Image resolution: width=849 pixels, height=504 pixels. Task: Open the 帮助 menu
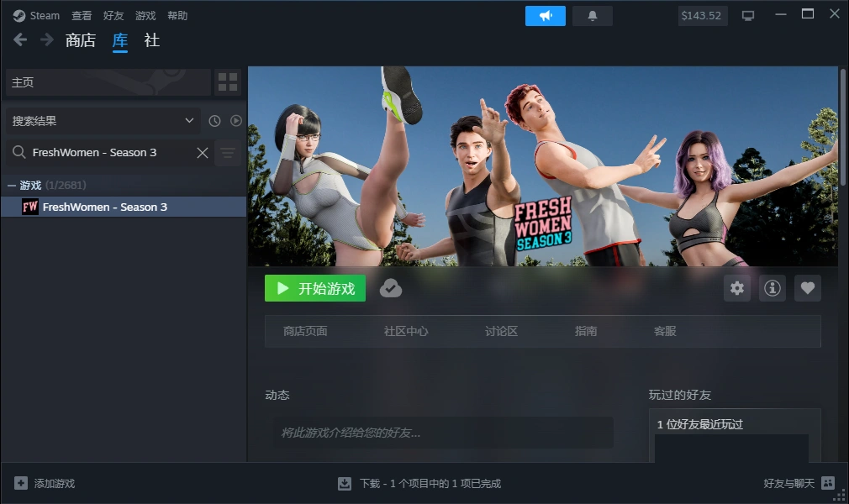[x=177, y=16]
